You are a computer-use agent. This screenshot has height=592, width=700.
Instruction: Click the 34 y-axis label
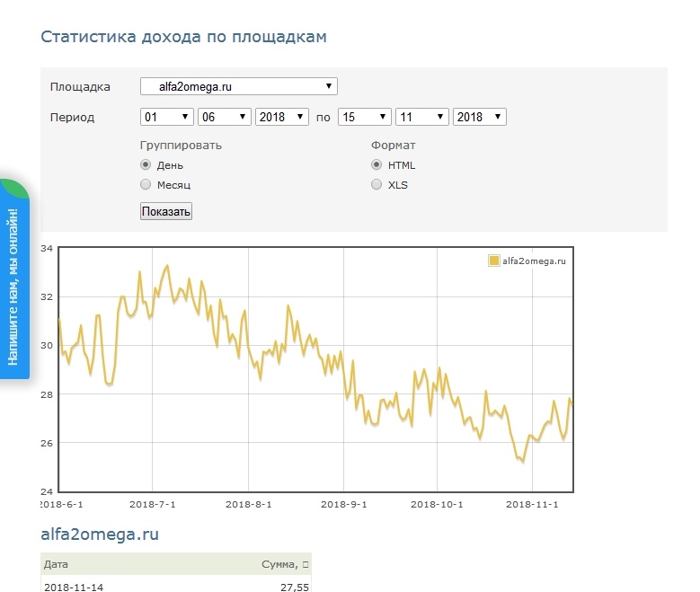pos(47,248)
